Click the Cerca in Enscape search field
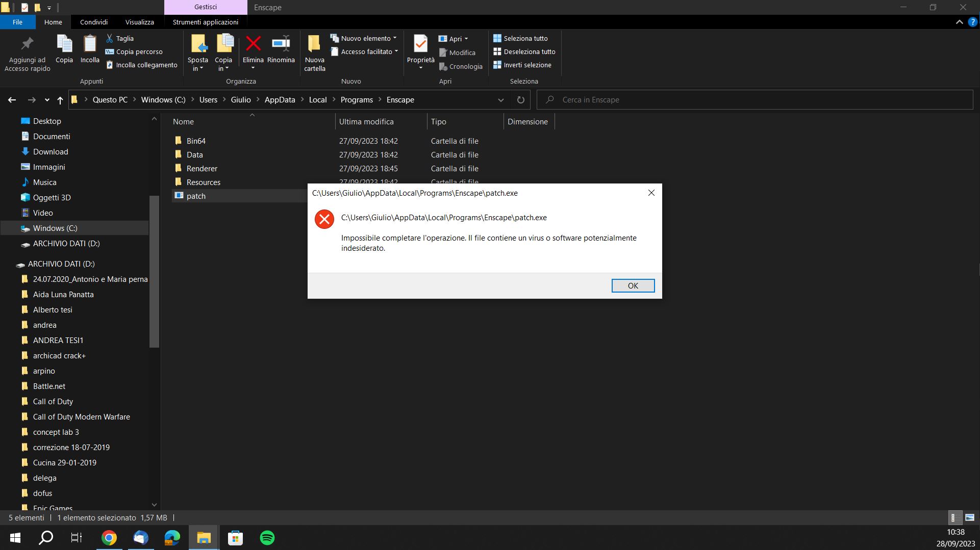 (x=755, y=100)
